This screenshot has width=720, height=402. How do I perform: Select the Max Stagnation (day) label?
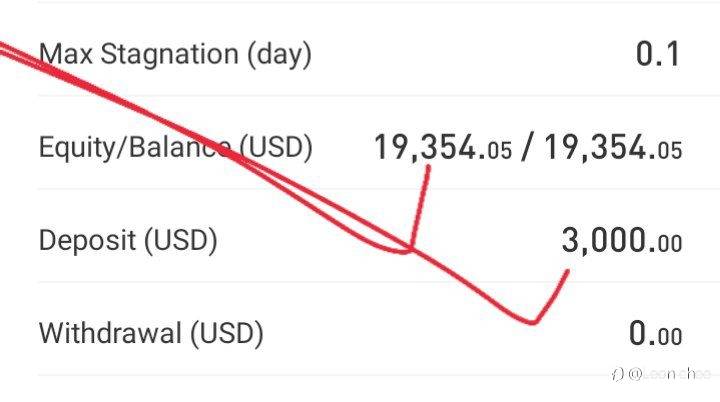pos(175,54)
